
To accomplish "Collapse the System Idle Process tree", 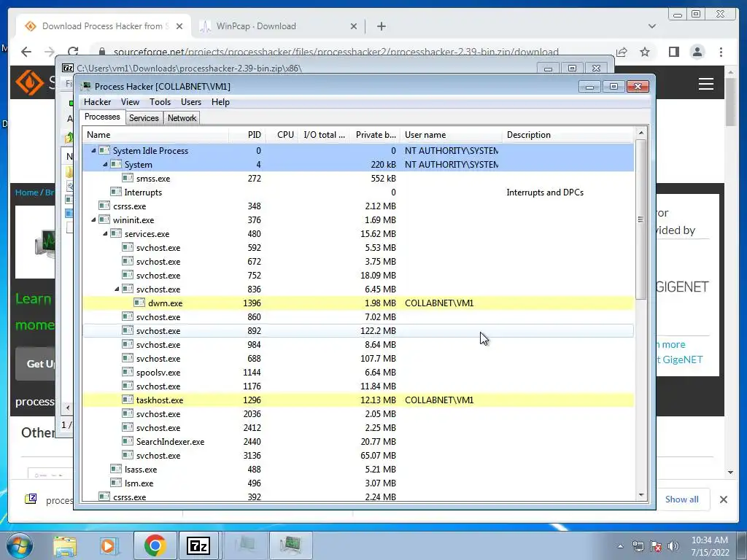I will pos(94,150).
